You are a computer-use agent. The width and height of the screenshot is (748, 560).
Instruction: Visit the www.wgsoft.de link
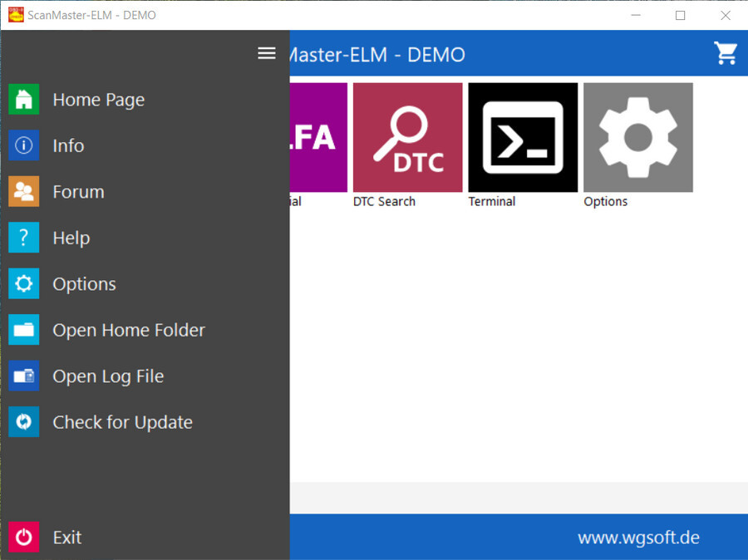pos(639,538)
